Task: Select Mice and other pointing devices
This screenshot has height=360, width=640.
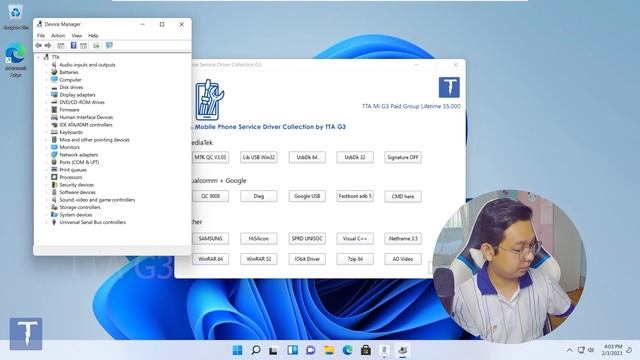Action: (x=94, y=140)
